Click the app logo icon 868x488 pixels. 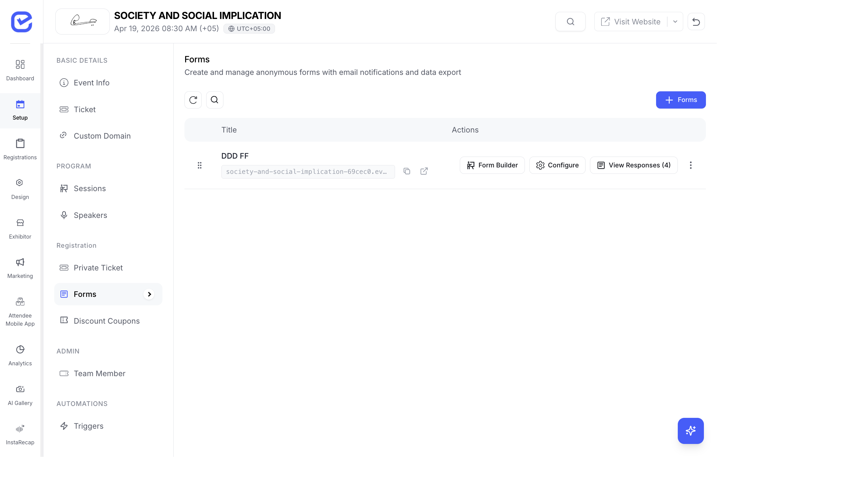click(21, 22)
